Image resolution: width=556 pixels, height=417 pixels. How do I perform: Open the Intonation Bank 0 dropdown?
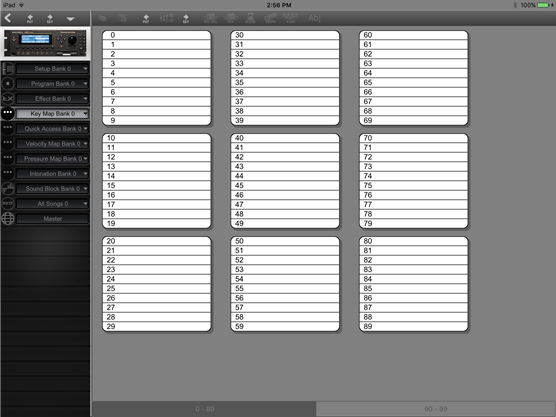(52, 174)
